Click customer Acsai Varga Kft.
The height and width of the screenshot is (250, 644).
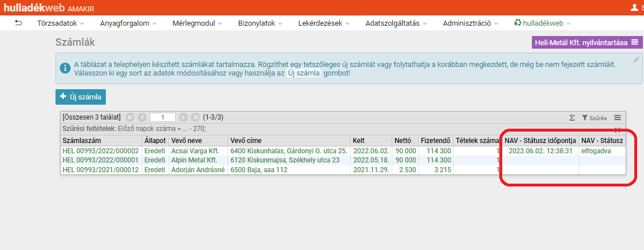tap(196, 150)
